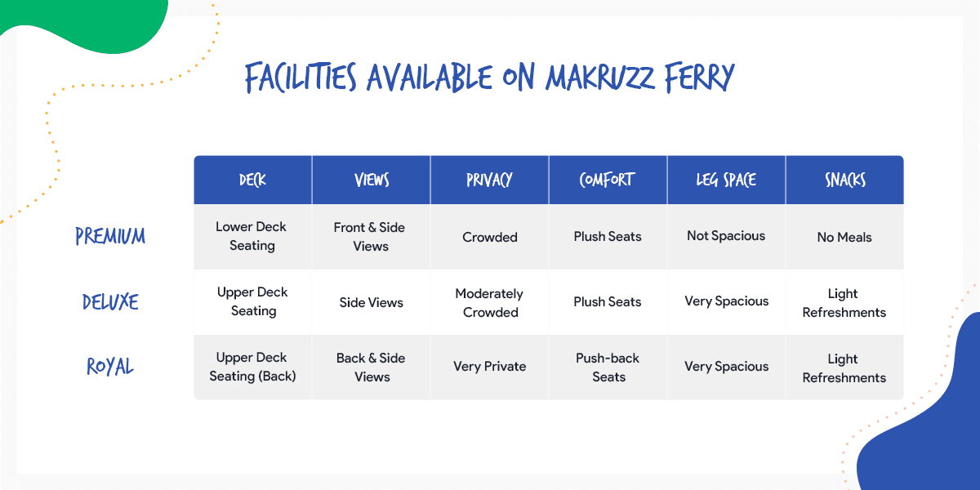Click the Push-back Seats cell
This screenshot has width=980, height=490.
(608, 367)
